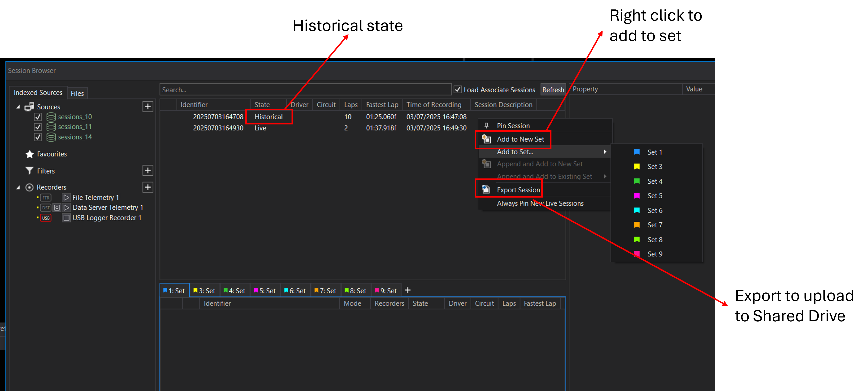Click the plus icon next to Sources
The height and width of the screenshot is (391, 868).
pyautogui.click(x=148, y=106)
